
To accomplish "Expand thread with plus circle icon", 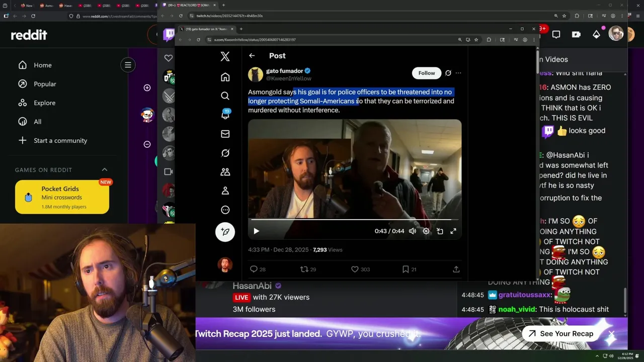I will (x=147, y=88).
